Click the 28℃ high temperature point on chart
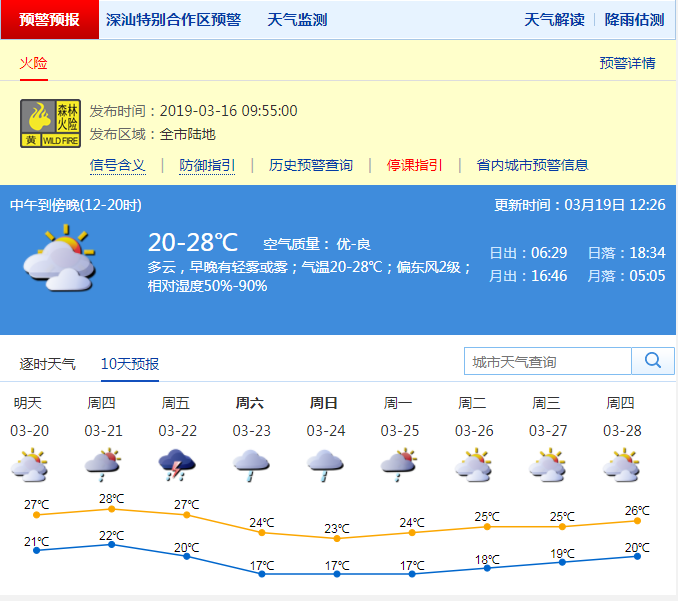The height and width of the screenshot is (601, 678). click(111, 509)
